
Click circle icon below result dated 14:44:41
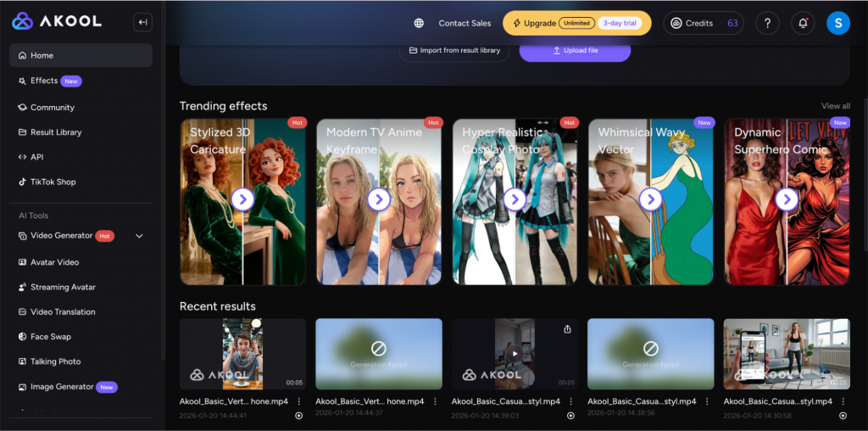tap(299, 416)
